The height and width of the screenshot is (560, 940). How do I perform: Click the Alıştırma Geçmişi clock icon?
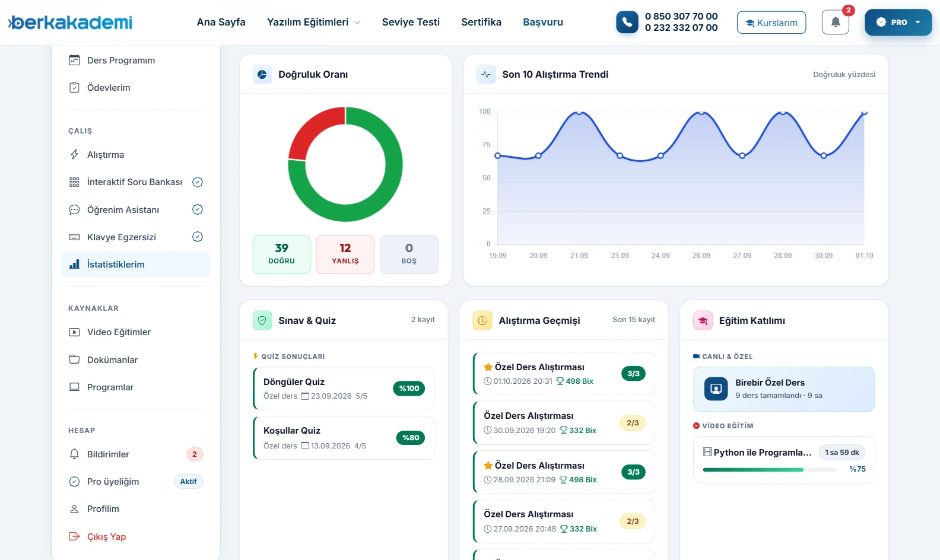(482, 320)
